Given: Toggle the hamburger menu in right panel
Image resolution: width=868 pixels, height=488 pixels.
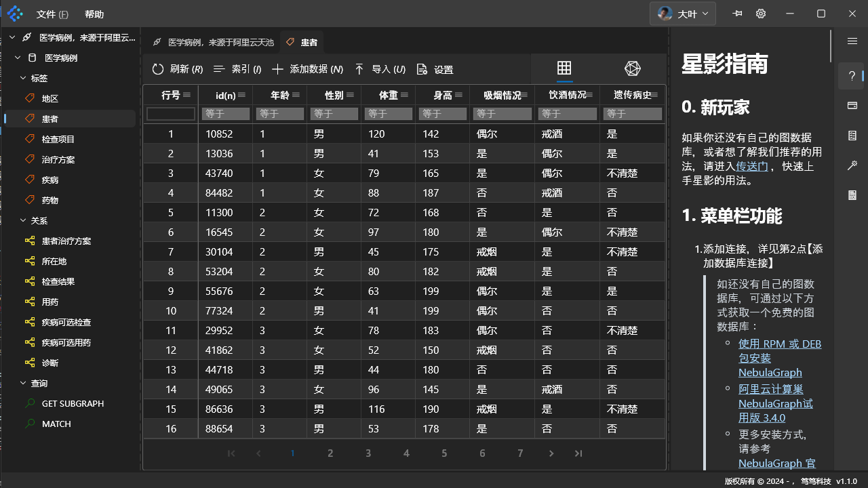Looking at the screenshot, I should (852, 40).
